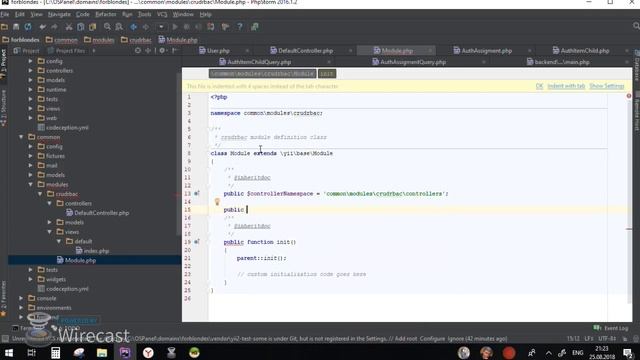Click the init method breadcrumb above editor

[327, 74]
